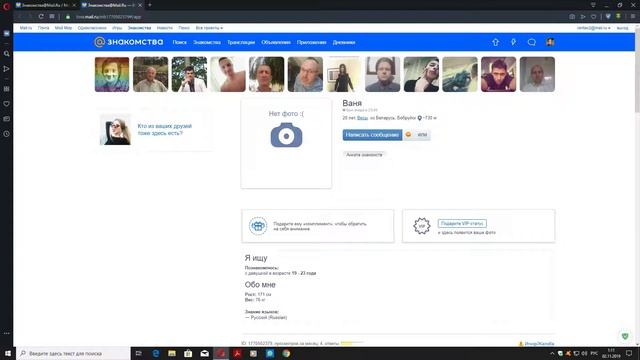The width and height of the screenshot is (640, 360).
Task: Click the Знакомства @ logo
Action: (129, 42)
